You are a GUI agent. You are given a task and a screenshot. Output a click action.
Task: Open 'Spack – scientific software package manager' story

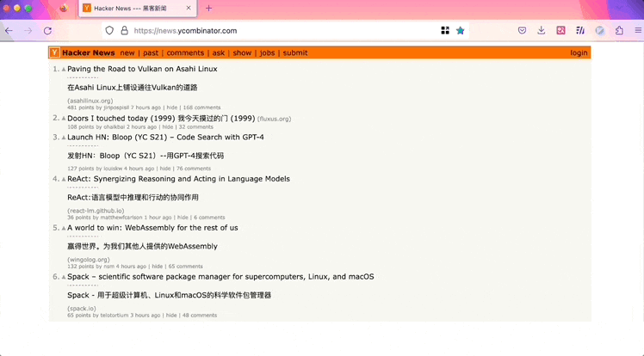coord(220,276)
